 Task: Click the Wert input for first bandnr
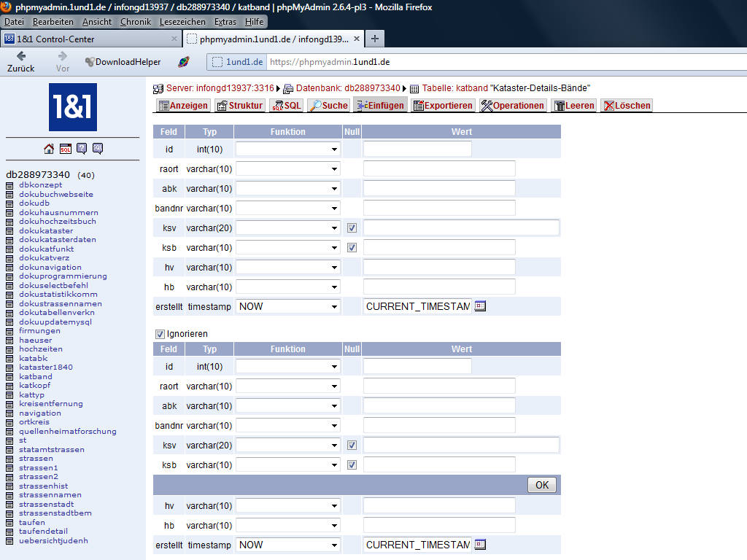coord(439,209)
